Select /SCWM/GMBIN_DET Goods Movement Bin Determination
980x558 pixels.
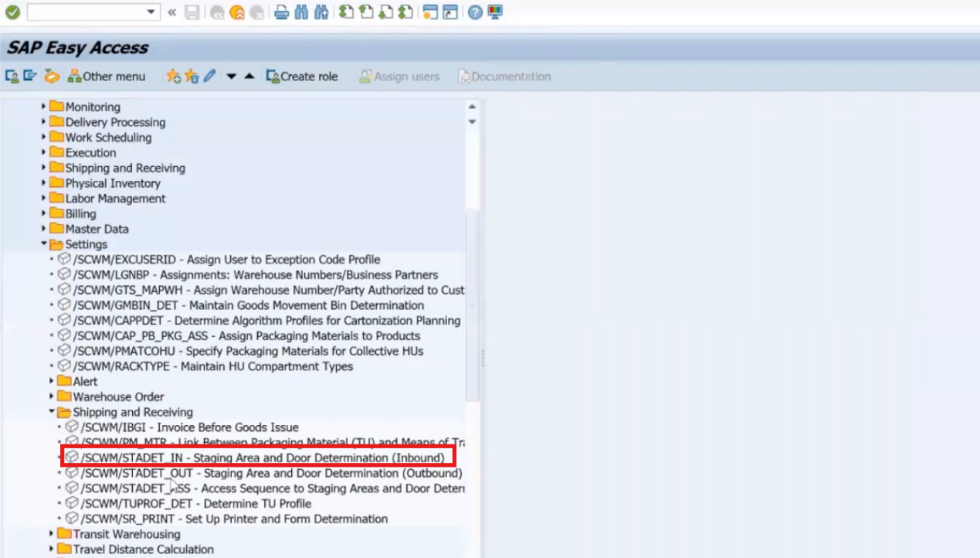241,305
